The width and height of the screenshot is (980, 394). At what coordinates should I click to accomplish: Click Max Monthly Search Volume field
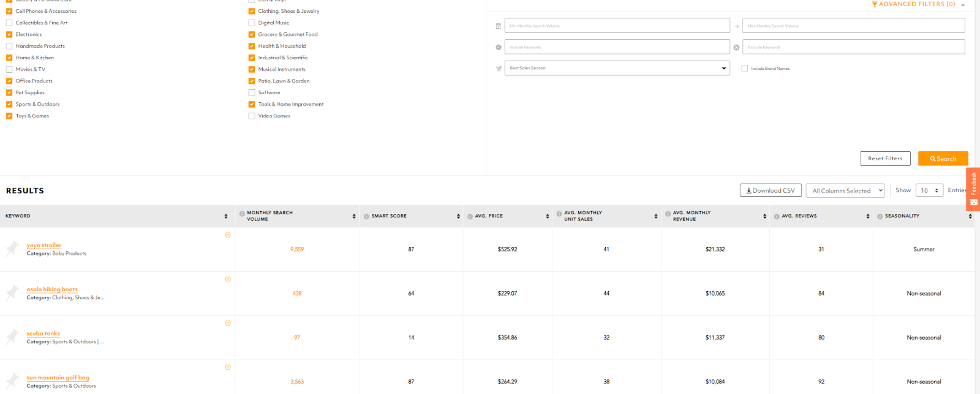[x=854, y=26]
